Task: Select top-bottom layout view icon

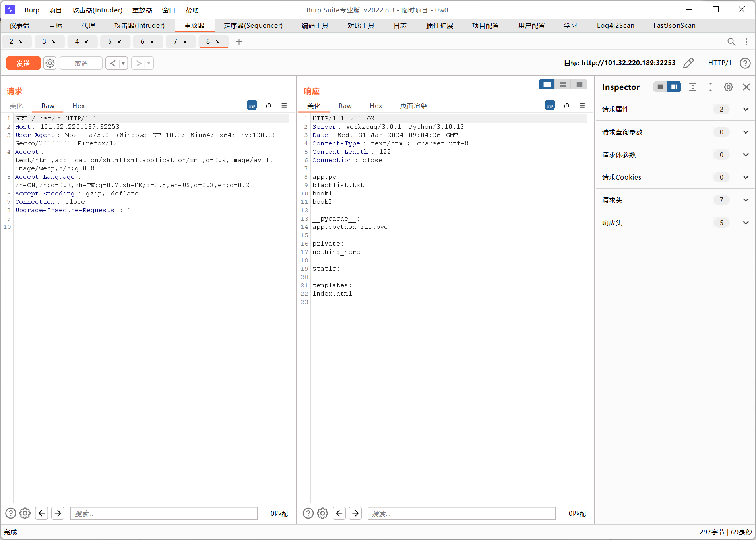Action: click(563, 84)
